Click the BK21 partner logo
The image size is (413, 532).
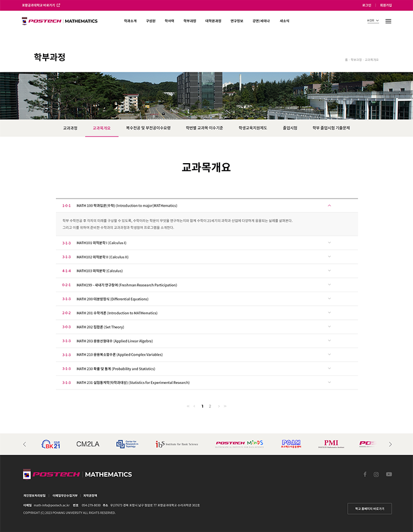[51, 444]
